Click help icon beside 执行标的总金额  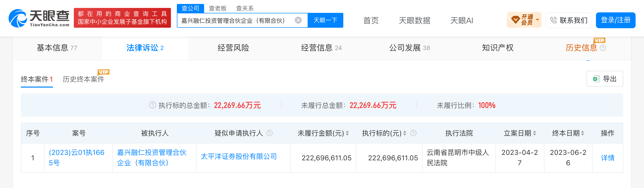(x=152, y=105)
